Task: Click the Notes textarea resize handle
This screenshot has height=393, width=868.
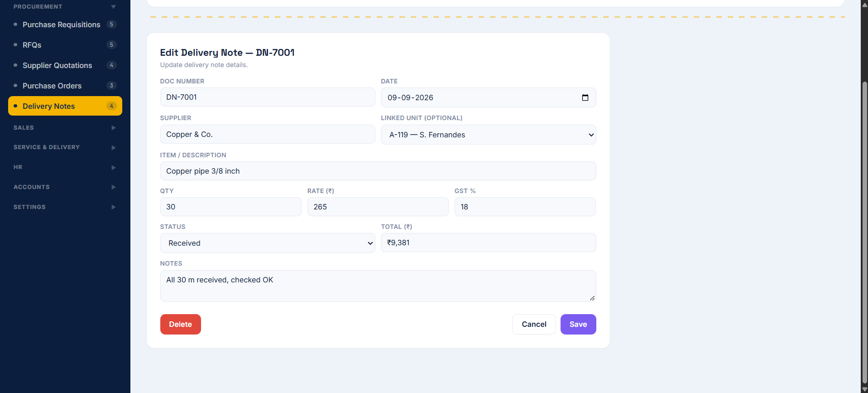Action: [x=592, y=298]
